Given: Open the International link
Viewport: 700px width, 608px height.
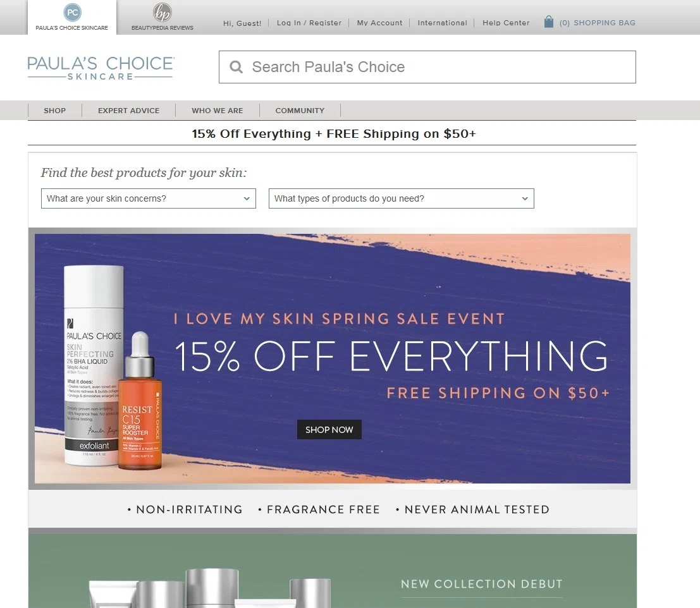Looking at the screenshot, I should 442,23.
